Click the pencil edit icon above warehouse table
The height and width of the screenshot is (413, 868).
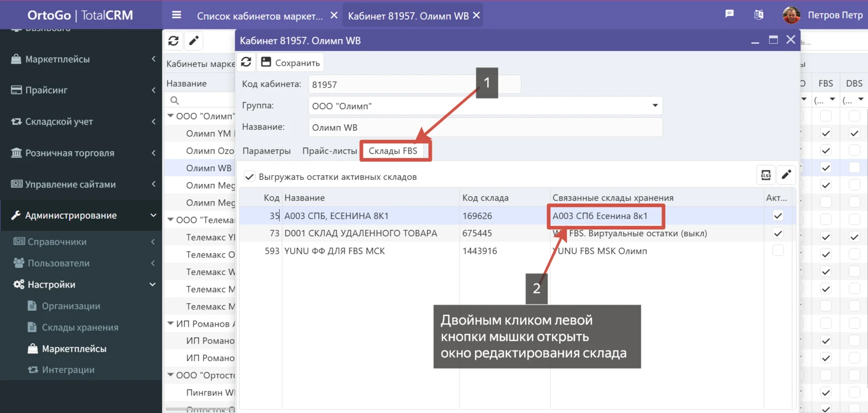(x=786, y=175)
